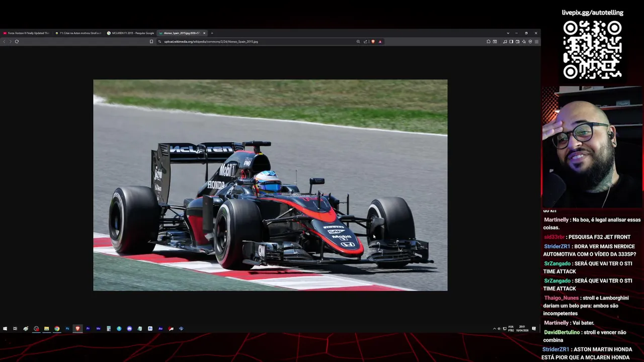The image size is (644, 362).
Task: Open Media Encoder from the taskbar
Action: click(98, 328)
